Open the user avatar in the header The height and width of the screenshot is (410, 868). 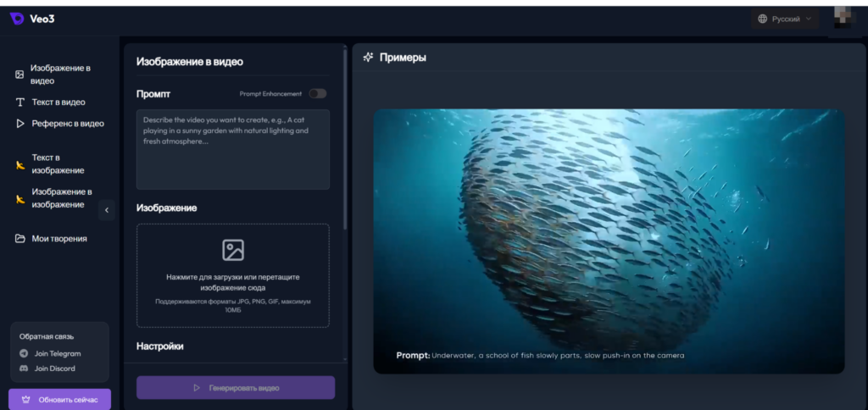pos(846,18)
